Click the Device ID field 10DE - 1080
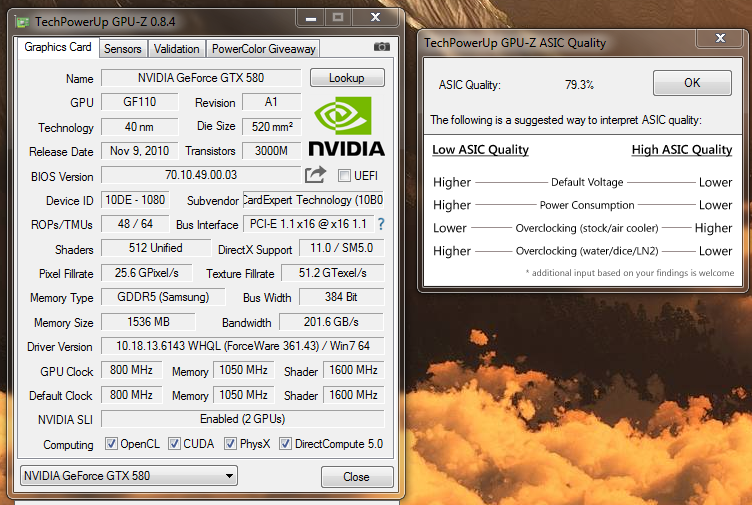 click(135, 200)
